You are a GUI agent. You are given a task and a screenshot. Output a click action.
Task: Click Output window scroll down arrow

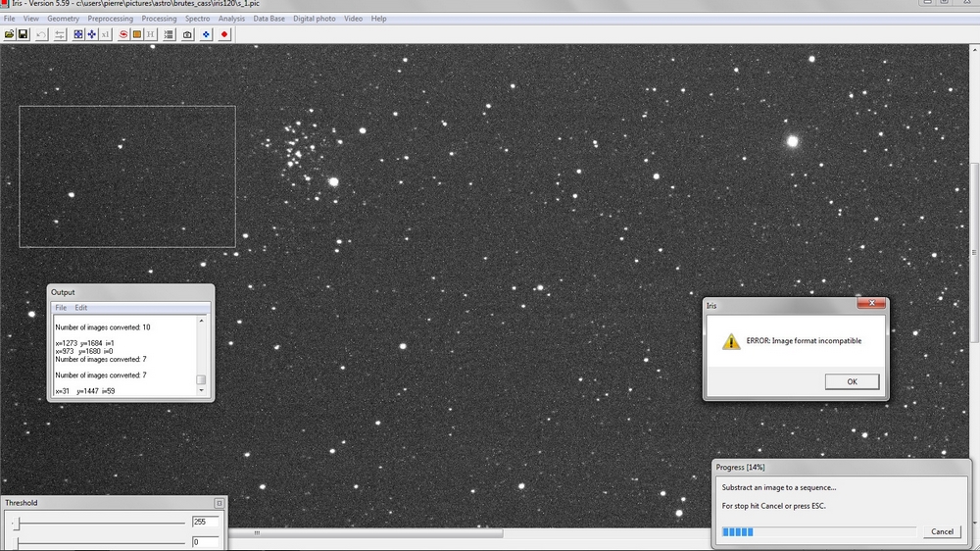[x=201, y=390]
